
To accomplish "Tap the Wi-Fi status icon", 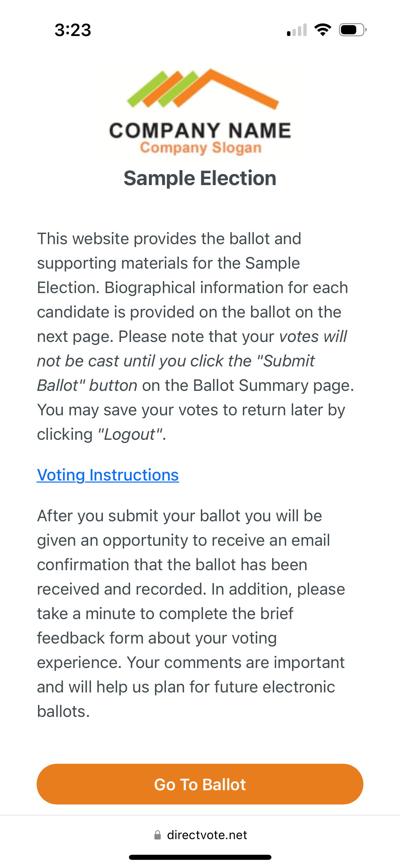I will point(323,30).
